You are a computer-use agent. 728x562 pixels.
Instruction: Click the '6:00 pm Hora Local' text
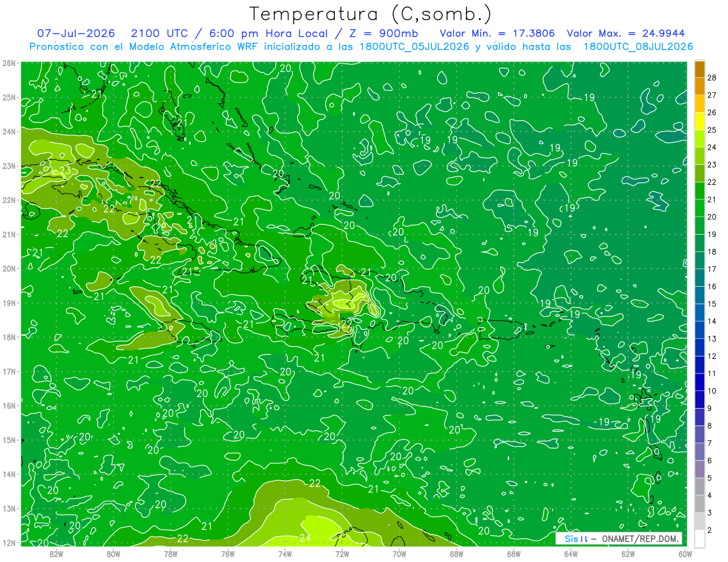[268, 33]
